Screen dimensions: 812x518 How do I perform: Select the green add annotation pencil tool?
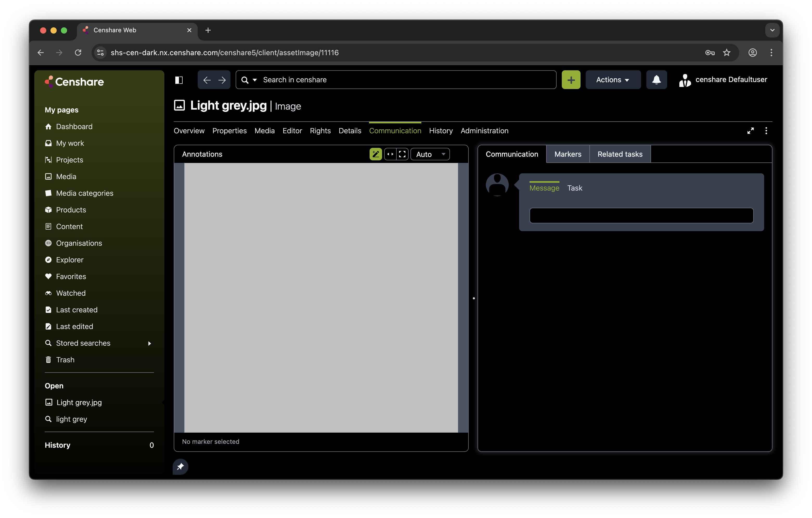tap(375, 154)
